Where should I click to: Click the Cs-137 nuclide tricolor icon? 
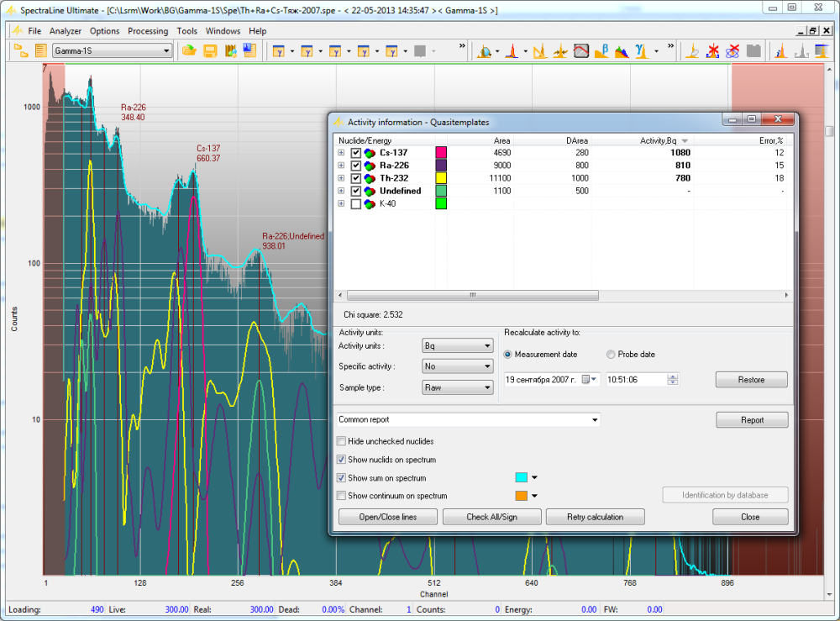370,153
